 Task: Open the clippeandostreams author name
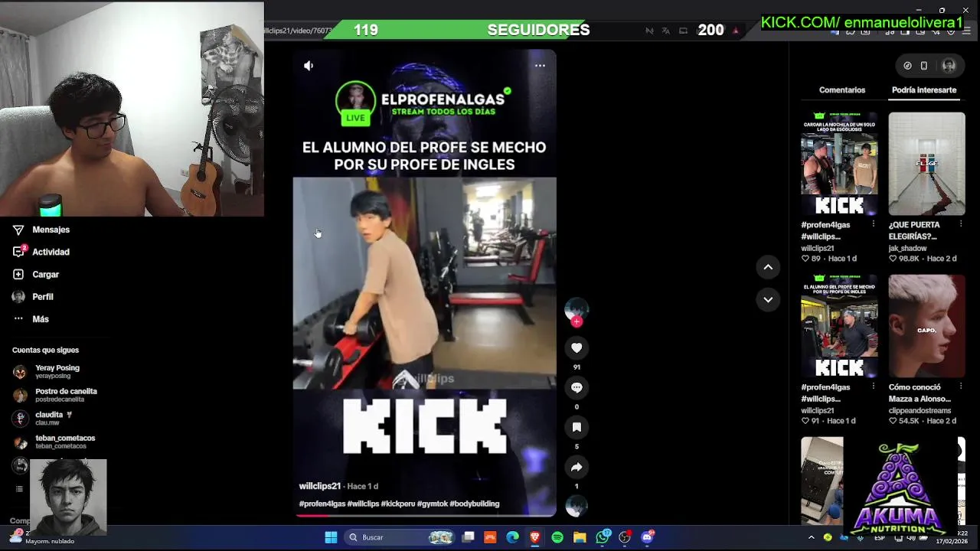point(921,410)
